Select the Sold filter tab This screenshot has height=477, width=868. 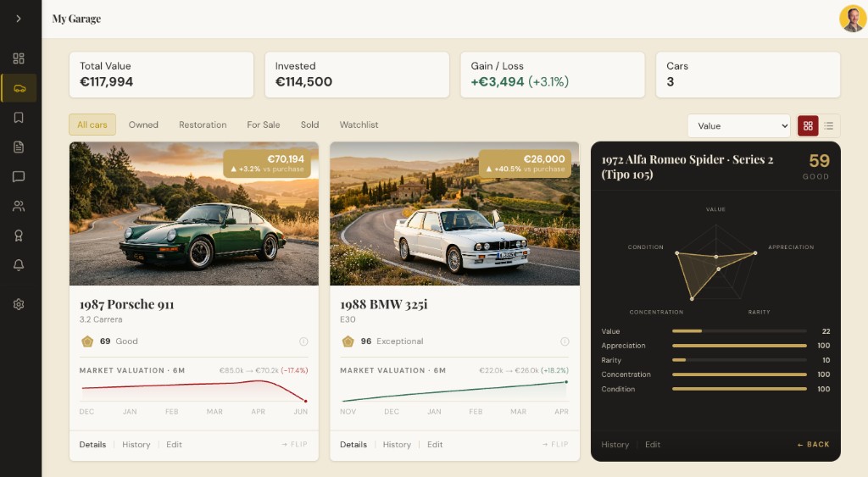point(309,125)
